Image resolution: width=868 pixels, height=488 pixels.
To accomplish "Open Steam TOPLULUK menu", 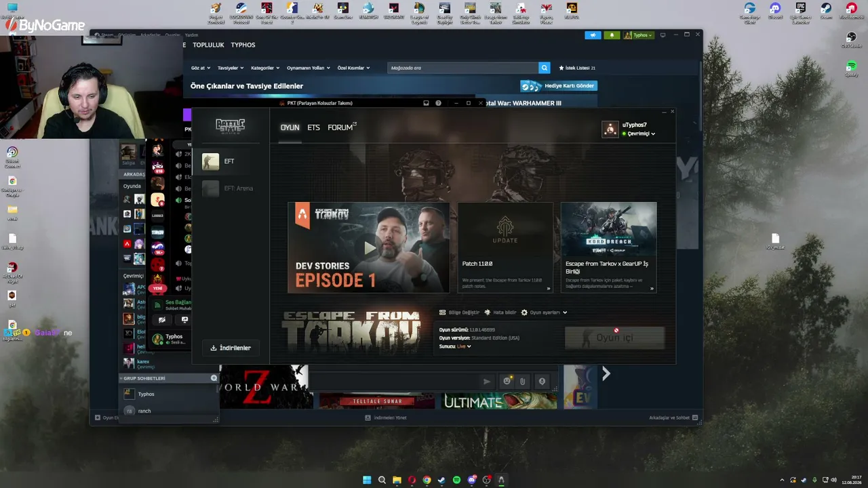I will pyautogui.click(x=208, y=45).
